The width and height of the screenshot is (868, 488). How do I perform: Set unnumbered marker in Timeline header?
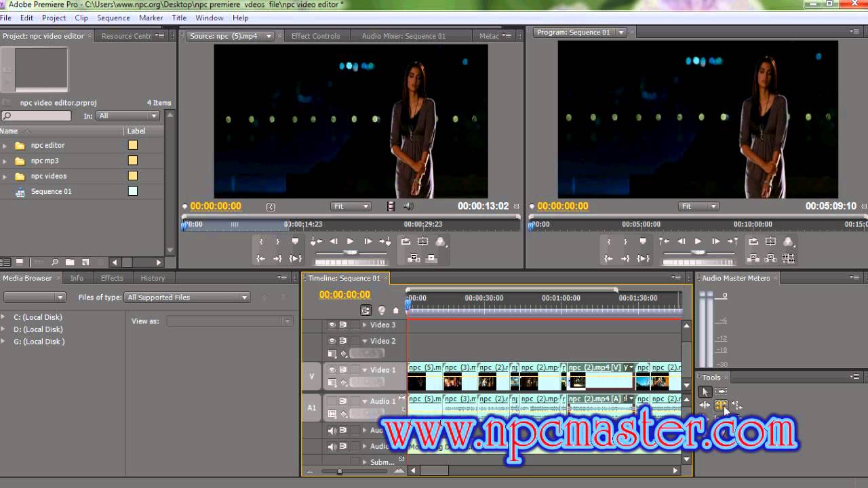tap(396, 310)
